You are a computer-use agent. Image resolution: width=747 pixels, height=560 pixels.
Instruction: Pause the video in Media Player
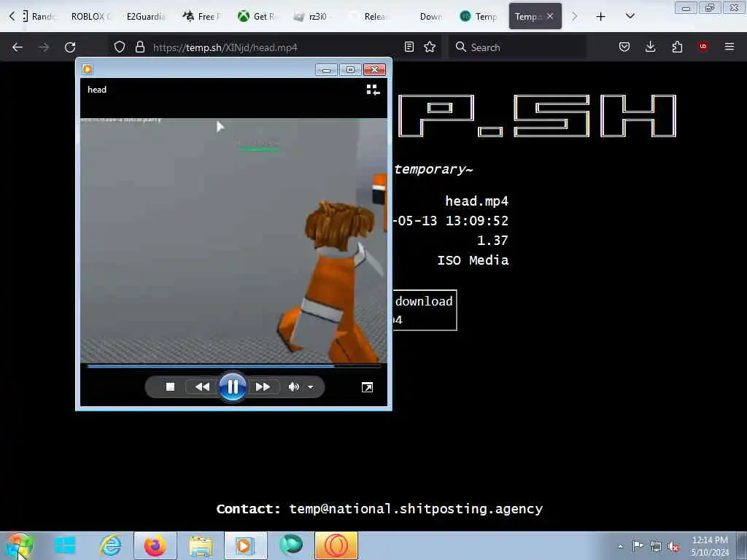coord(233,386)
